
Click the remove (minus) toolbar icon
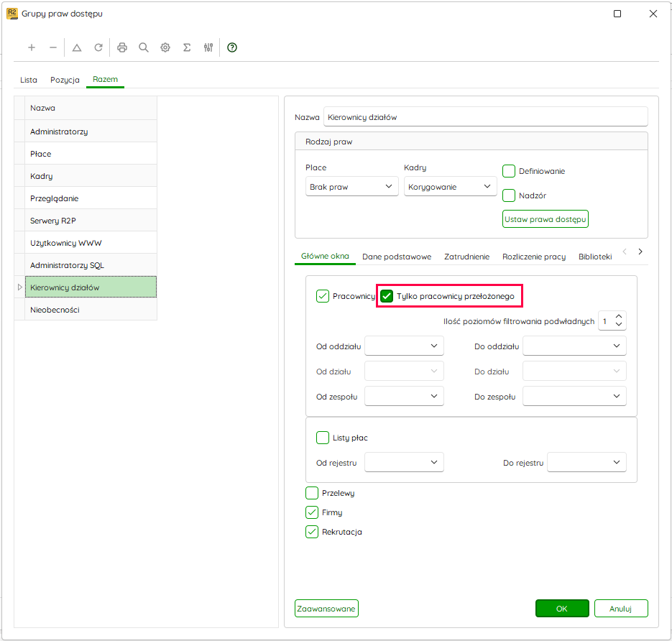53,47
